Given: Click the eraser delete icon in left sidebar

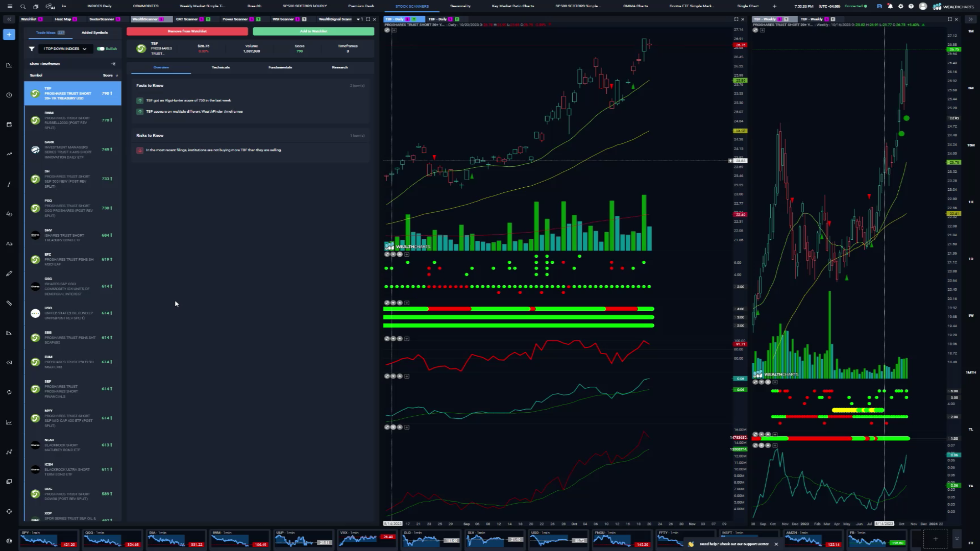Looking at the screenshot, I should (9, 363).
